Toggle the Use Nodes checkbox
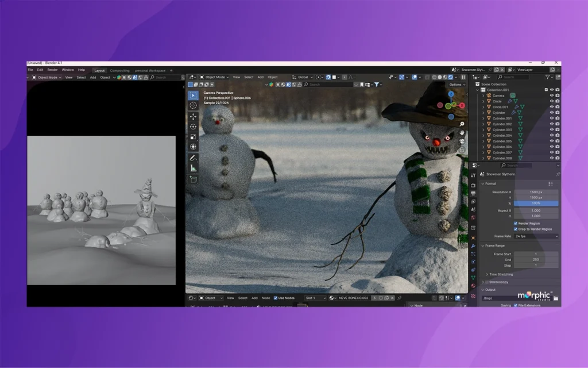The width and height of the screenshot is (588, 368). 276,298
